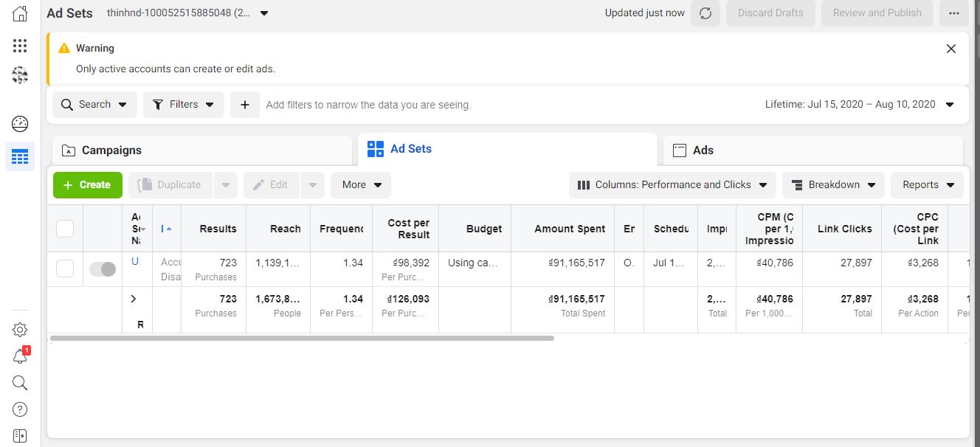Screen dimensions: 980x447
Task: Click the green Create button
Action: pos(87,185)
